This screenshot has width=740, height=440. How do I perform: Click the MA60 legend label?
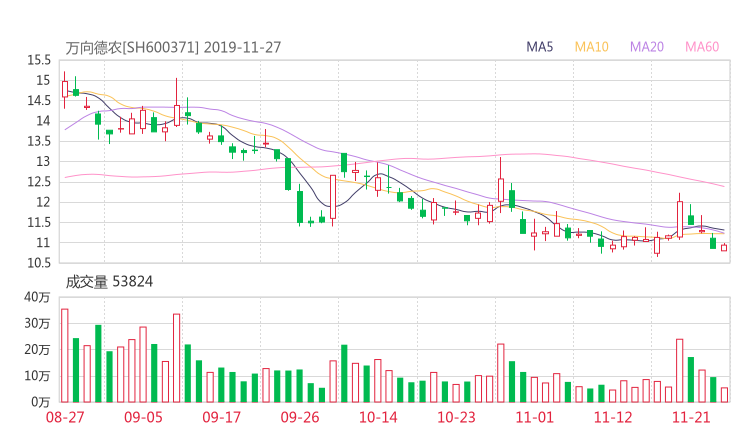[x=702, y=47]
